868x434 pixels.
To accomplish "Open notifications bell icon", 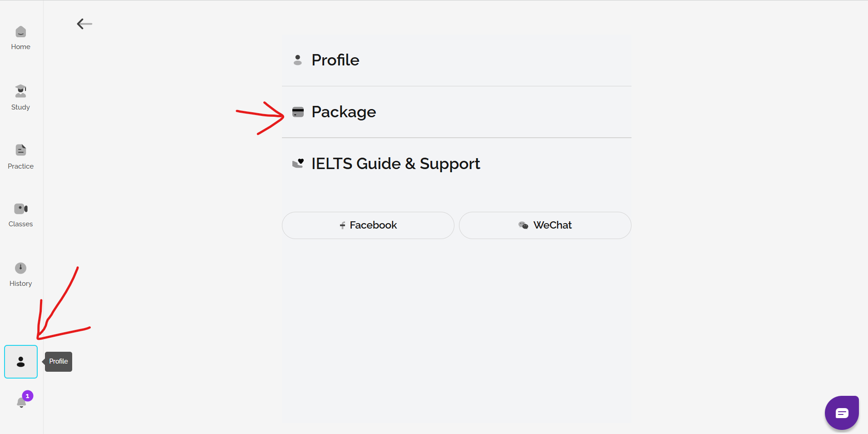I will click(21, 403).
